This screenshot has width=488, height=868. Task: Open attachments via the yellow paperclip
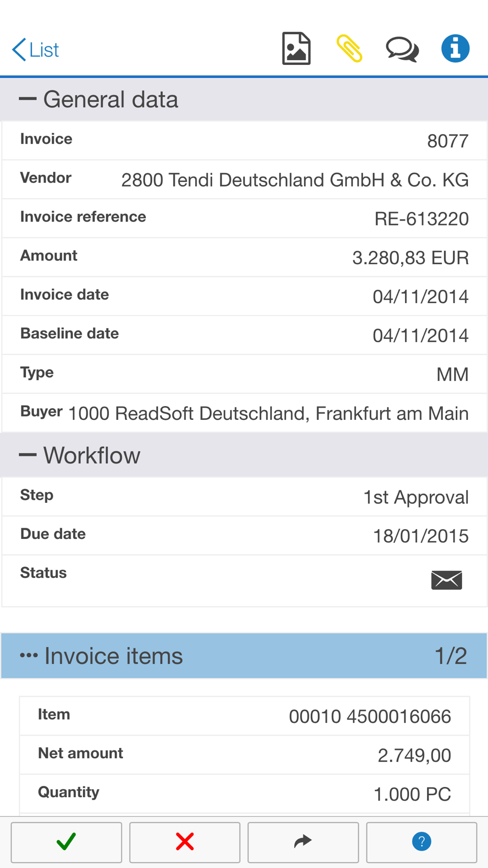tap(349, 49)
